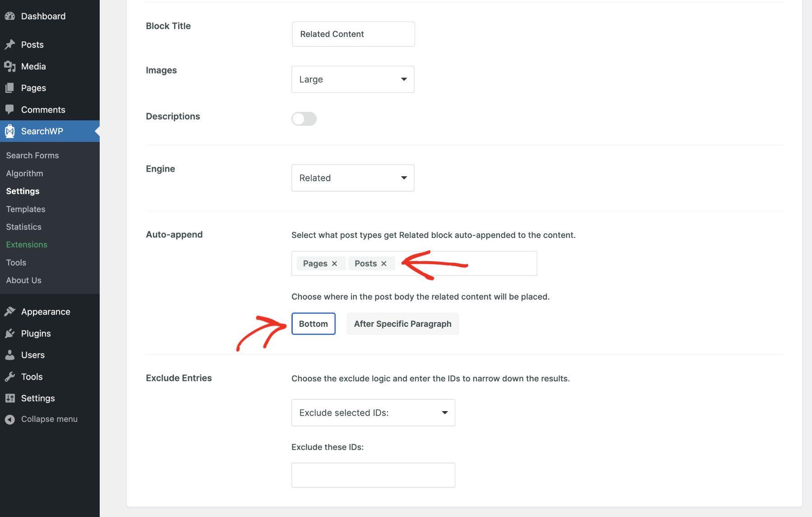Select Bottom placement option
Image resolution: width=812 pixels, height=517 pixels.
click(314, 324)
